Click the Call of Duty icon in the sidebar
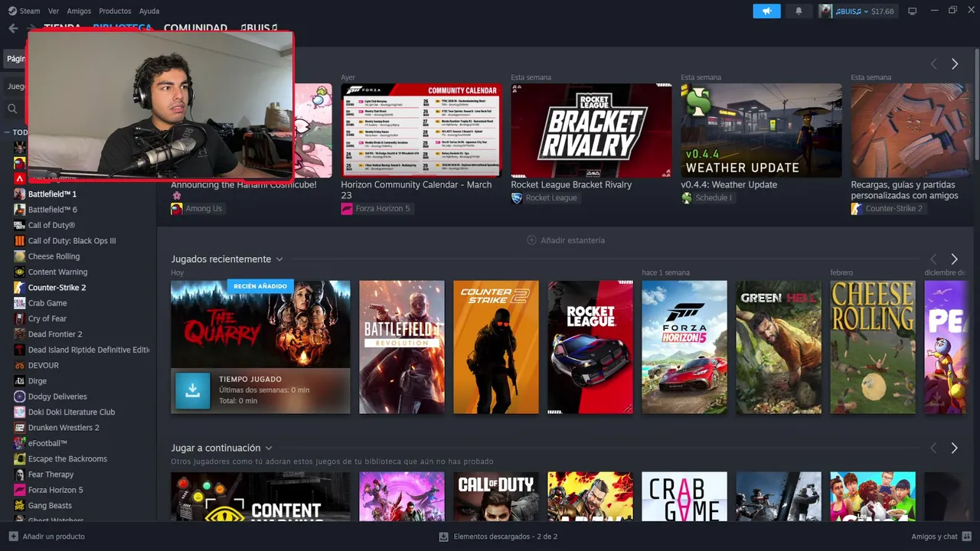Image resolution: width=980 pixels, height=551 pixels. [x=20, y=225]
